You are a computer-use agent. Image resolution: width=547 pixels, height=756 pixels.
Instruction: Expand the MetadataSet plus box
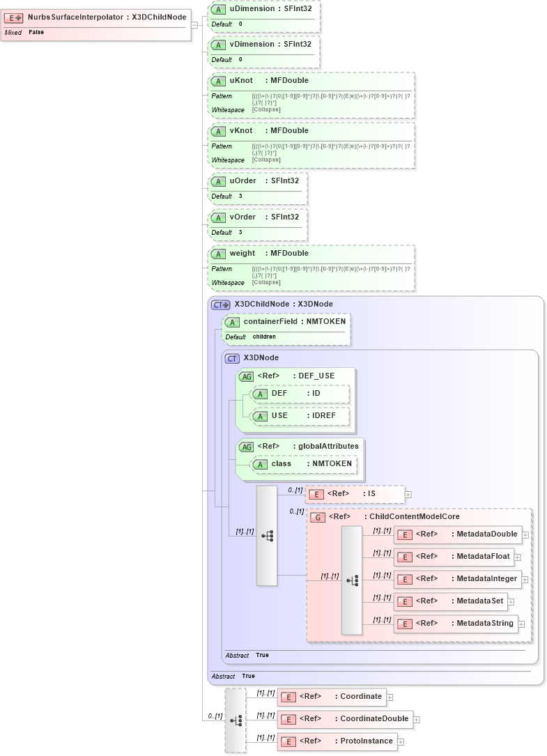pyautogui.click(x=511, y=602)
